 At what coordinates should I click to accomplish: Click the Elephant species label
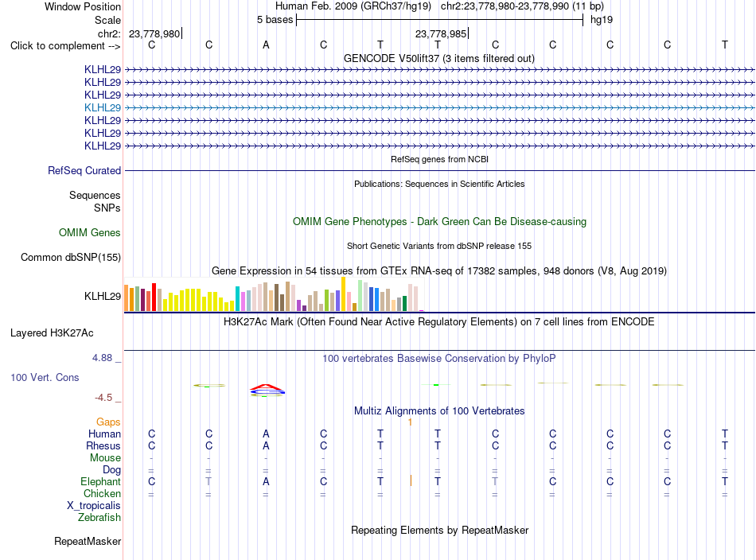tap(100, 481)
